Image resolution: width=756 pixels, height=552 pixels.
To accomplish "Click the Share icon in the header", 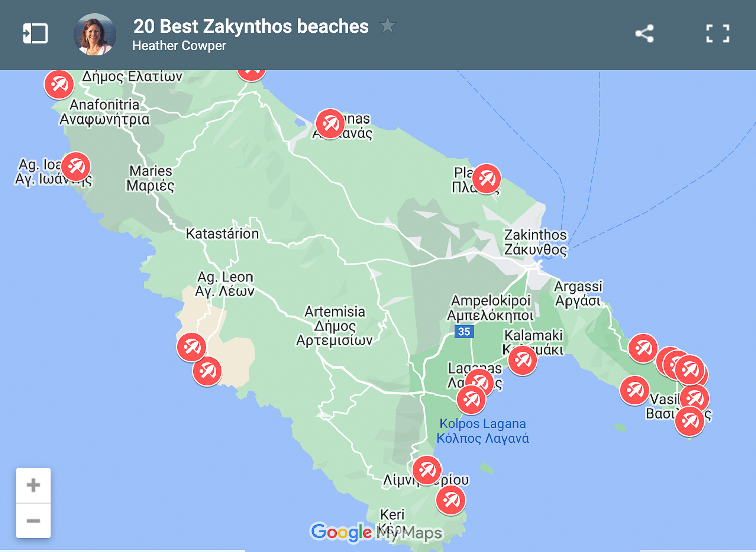I will (x=645, y=33).
